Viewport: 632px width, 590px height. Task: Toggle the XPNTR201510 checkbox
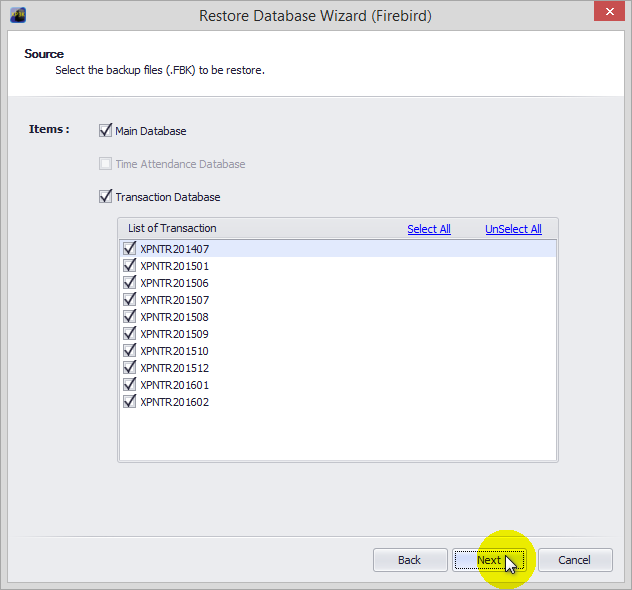(x=129, y=351)
